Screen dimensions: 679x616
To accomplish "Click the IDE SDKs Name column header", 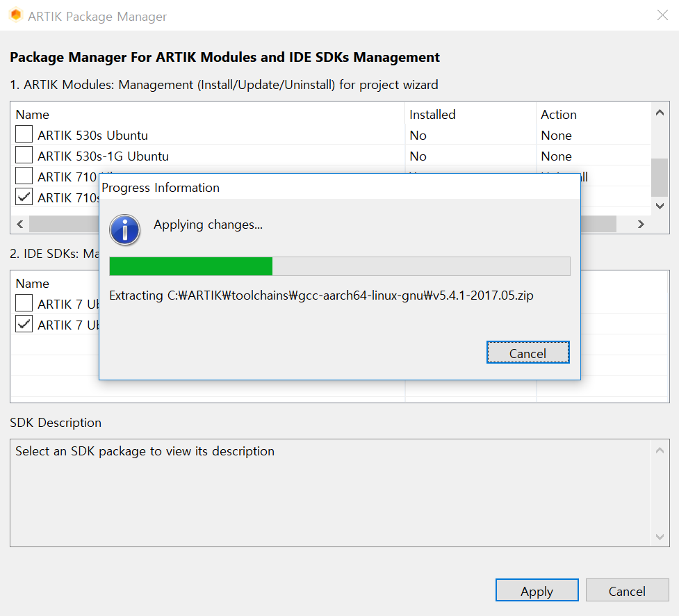I will coord(33,283).
